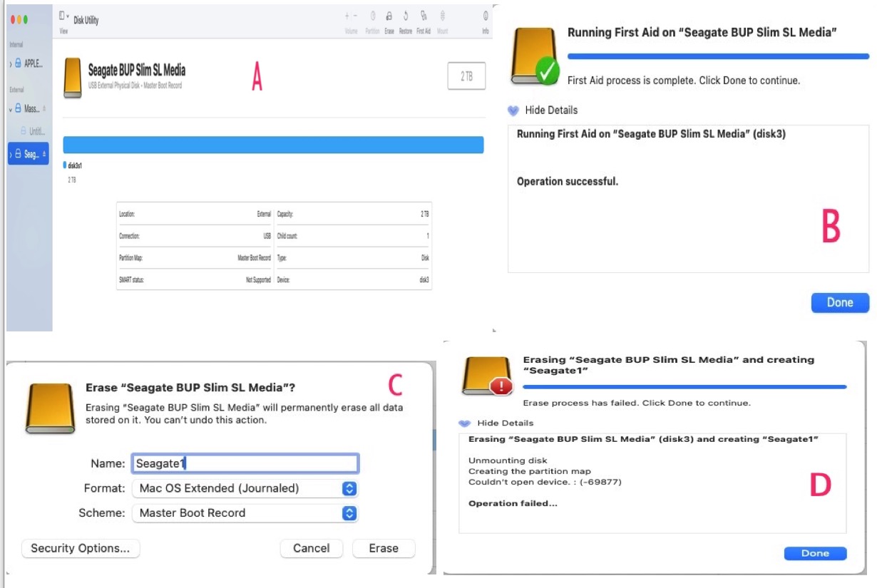
Task: Run First Aid from the toolbar
Action: (x=424, y=16)
